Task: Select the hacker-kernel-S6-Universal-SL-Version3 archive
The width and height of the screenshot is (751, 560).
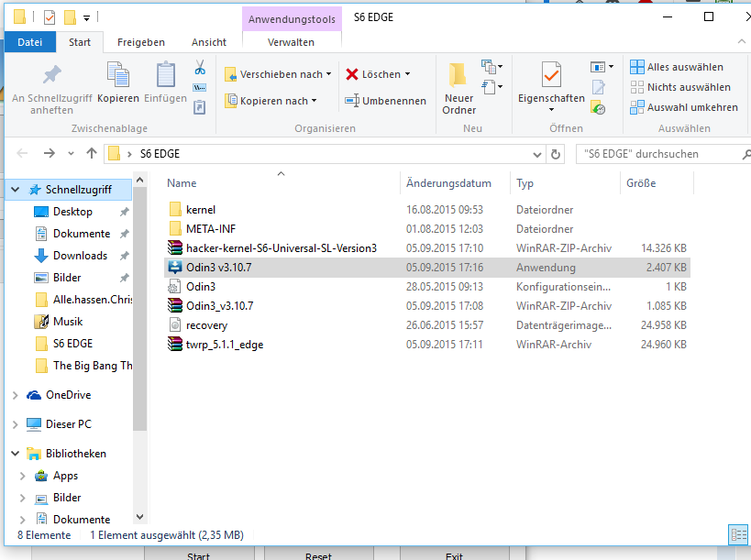Action: (426, 248)
